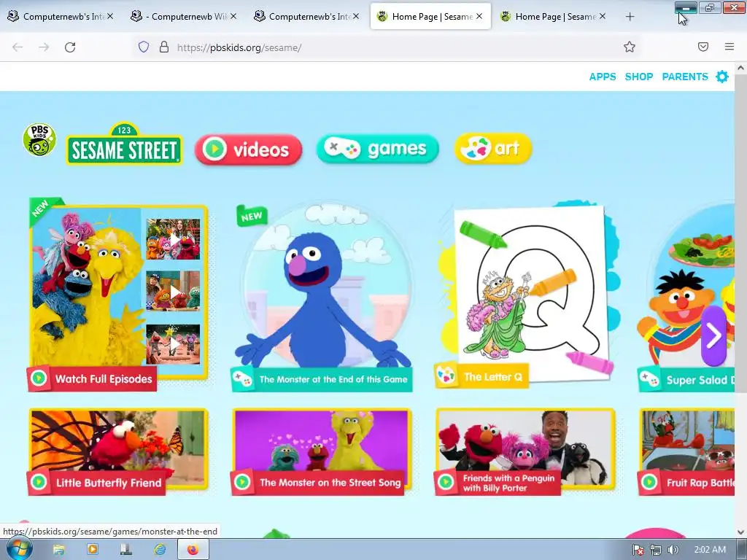Viewport: 747px width, 560px height.
Task: Click the padlock site info icon
Action: tap(164, 47)
